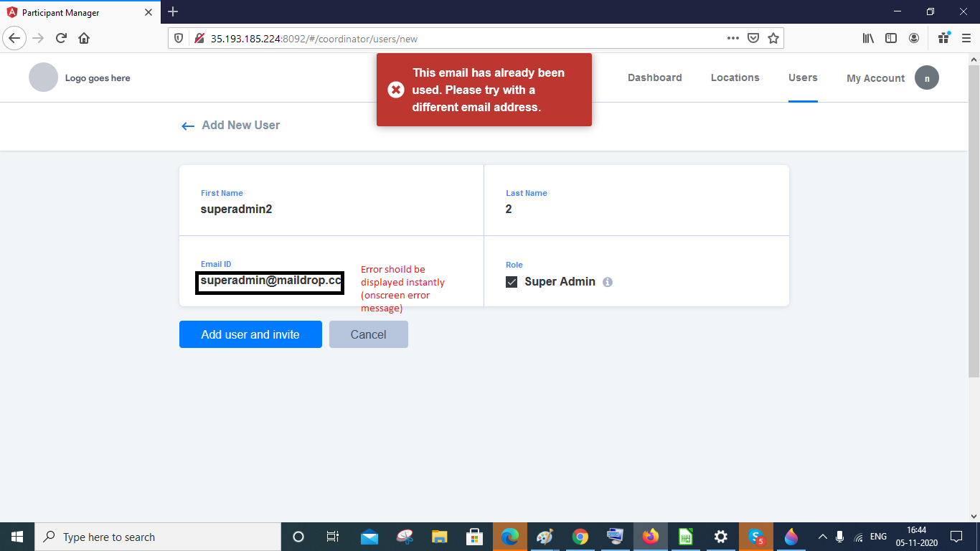This screenshot has height=551, width=980.
Task: Open a new browser tab with the plus
Action: 173,11
